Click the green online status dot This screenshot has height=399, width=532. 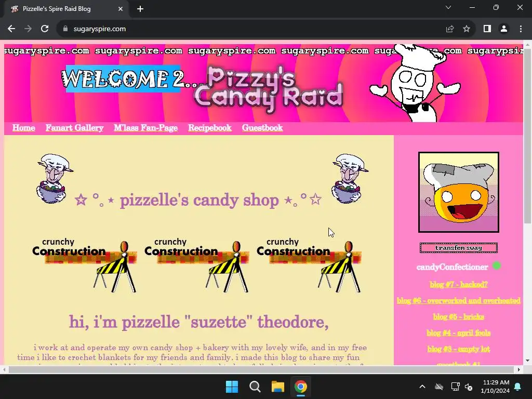click(497, 265)
